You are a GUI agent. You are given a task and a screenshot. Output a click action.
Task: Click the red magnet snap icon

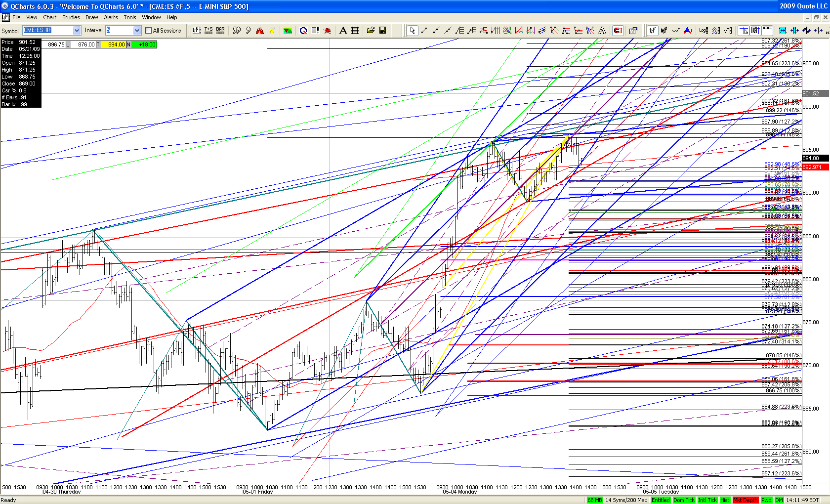point(618,31)
